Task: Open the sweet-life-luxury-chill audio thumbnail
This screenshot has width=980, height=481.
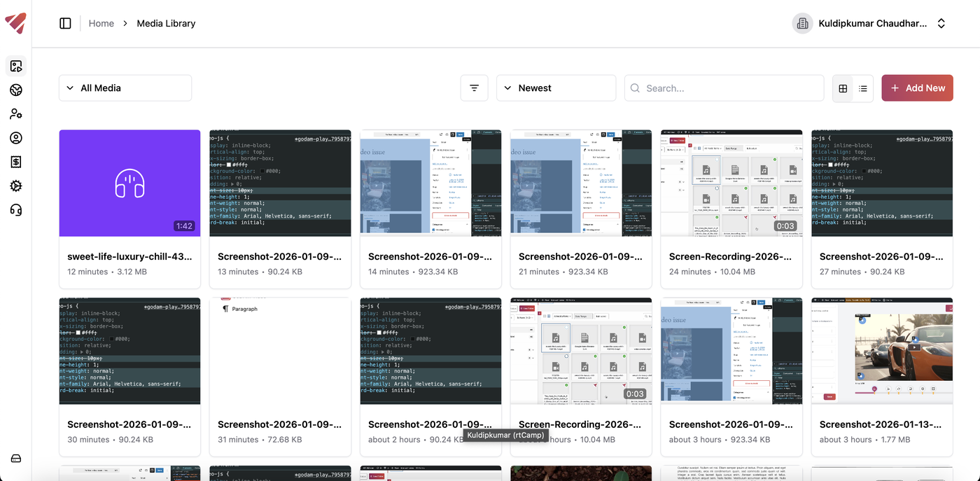Action: tap(129, 183)
